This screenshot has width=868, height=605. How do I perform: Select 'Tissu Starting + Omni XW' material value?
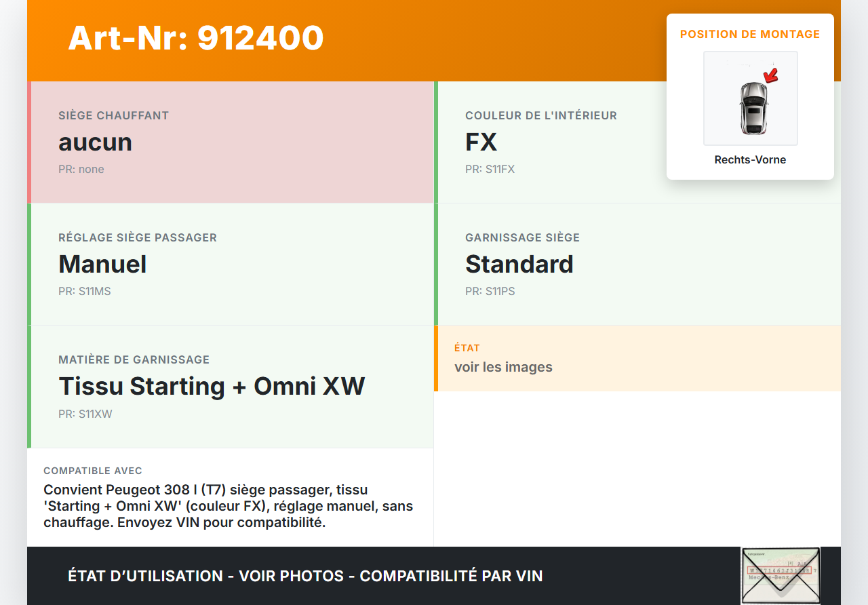(212, 387)
